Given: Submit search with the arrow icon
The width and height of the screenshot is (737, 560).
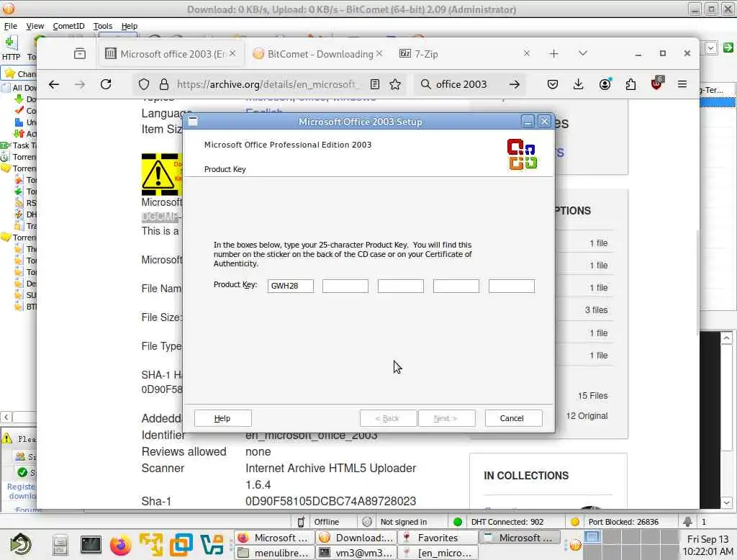Looking at the screenshot, I should [514, 84].
